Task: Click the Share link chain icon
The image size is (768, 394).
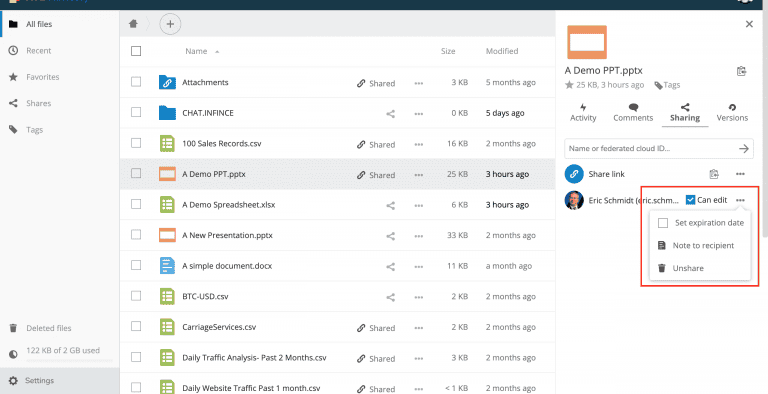Action: click(x=574, y=174)
